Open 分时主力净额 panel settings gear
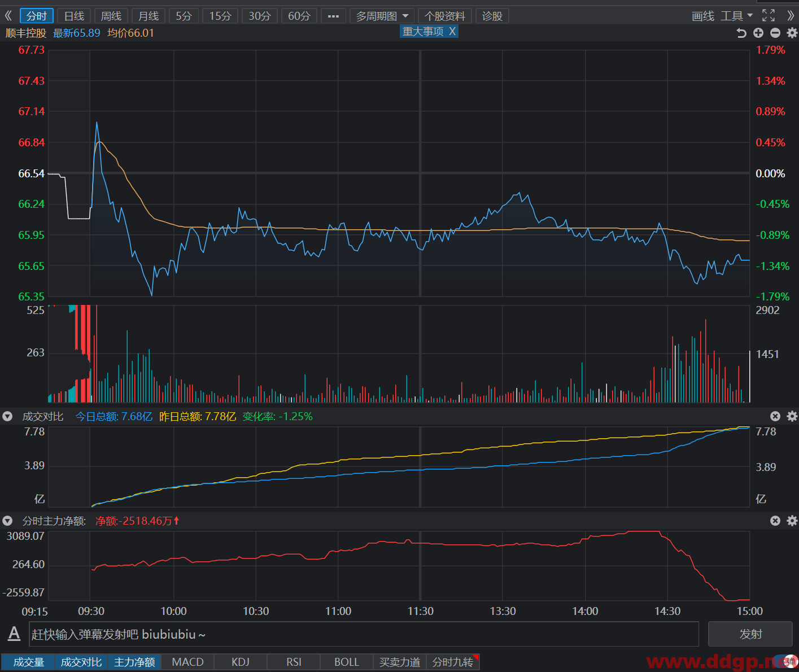 (x=792, y=521)
